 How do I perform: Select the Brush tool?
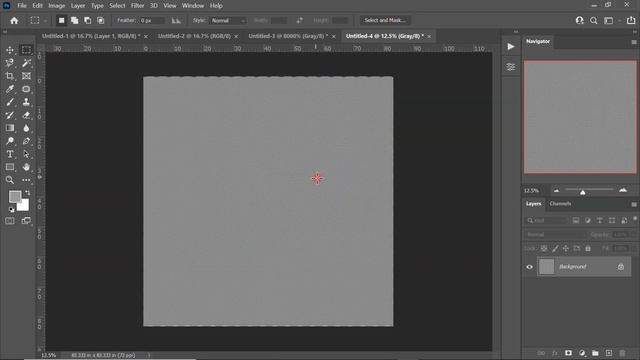(10, 102)
